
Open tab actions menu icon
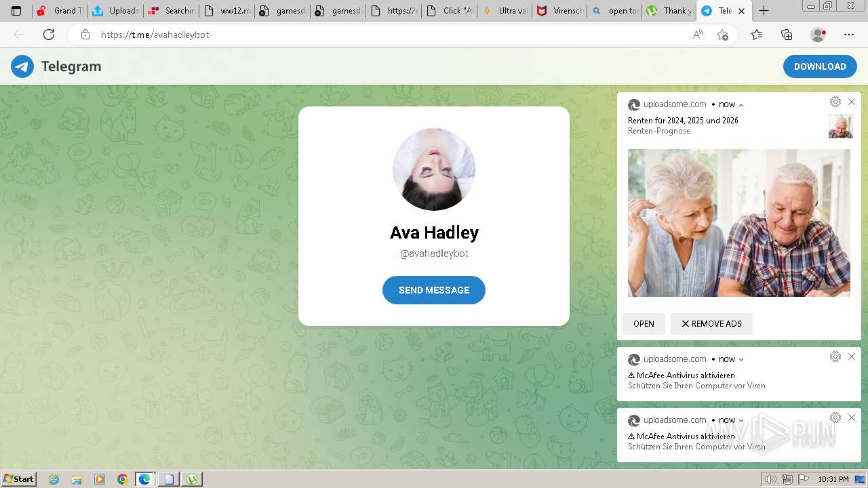pos(16,11)
